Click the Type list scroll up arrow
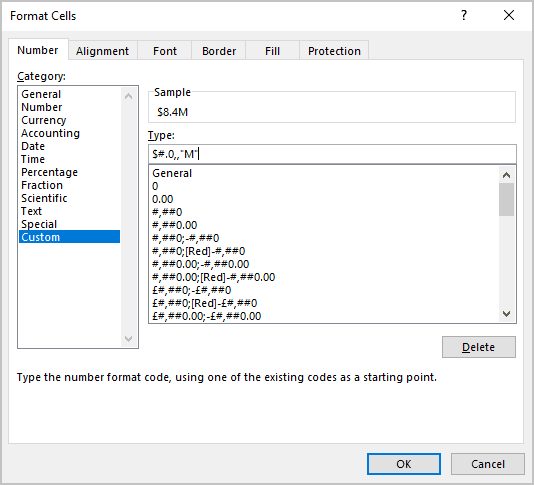 point(506,175)
